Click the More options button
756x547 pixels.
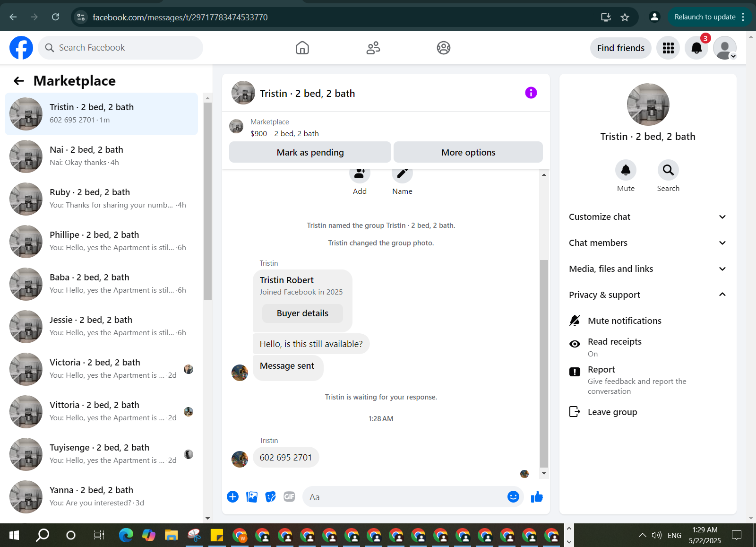click(468, 152)
